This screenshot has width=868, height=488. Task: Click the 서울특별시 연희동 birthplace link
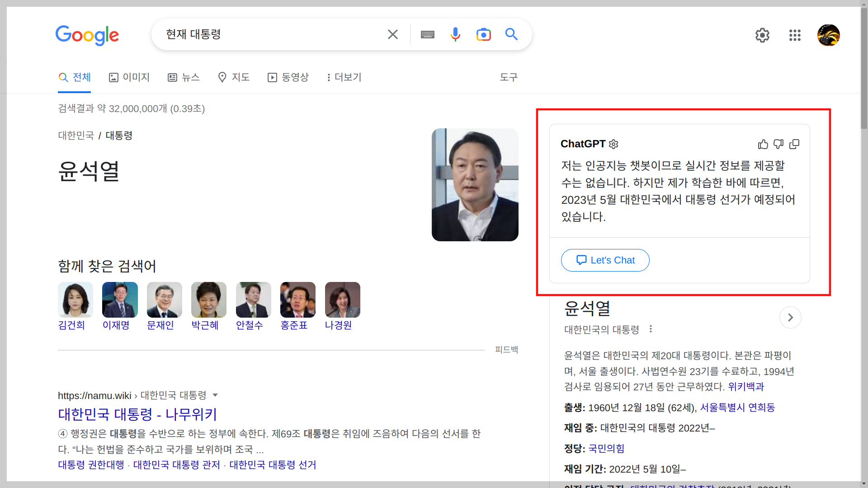pos(737,408)
